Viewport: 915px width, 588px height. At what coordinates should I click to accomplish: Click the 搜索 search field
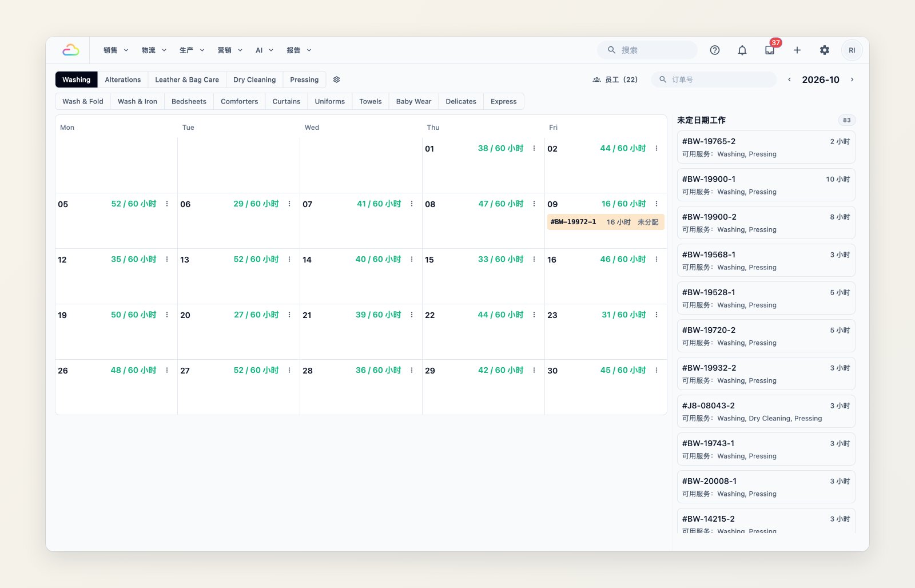coord(647,50)
